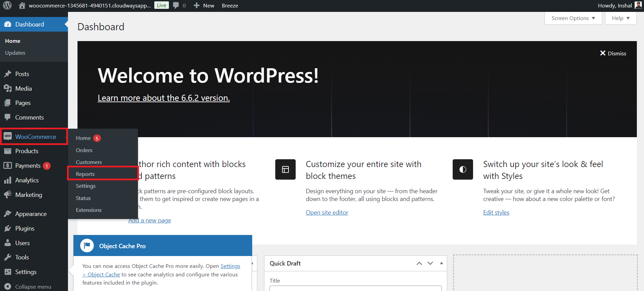The image size is (644, 291).
Task: Dismiss the Welcome to WordPress panel
Action: pyautogui.click(x=613, y=53)
